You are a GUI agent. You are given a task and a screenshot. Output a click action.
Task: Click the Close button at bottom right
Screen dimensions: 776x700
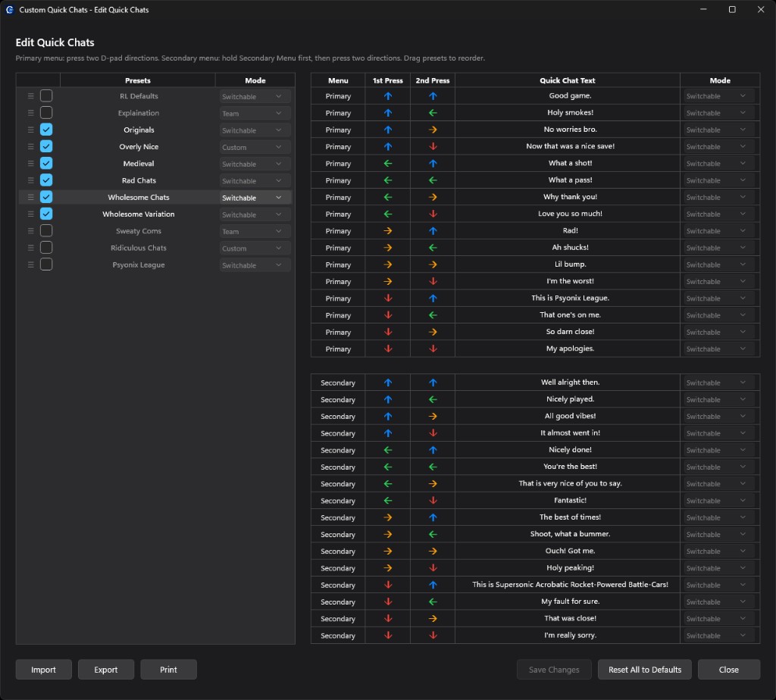point(728,670)
